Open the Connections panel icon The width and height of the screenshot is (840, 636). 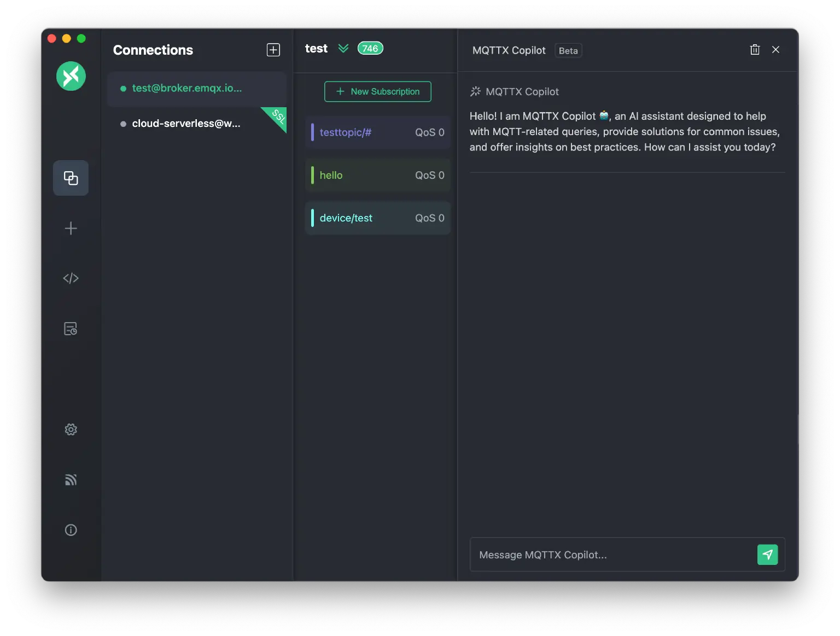71,178
